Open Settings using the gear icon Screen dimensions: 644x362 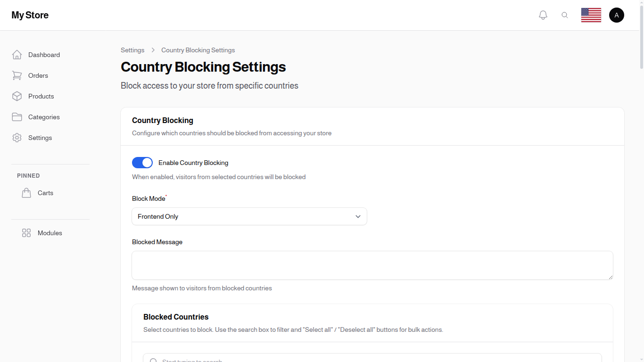tap(17, 138)
